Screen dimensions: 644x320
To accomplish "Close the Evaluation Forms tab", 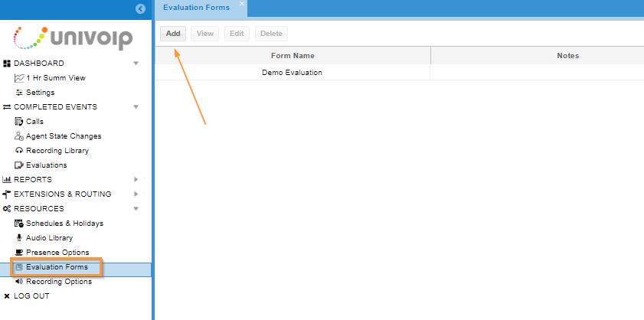I will coord(242,3).
